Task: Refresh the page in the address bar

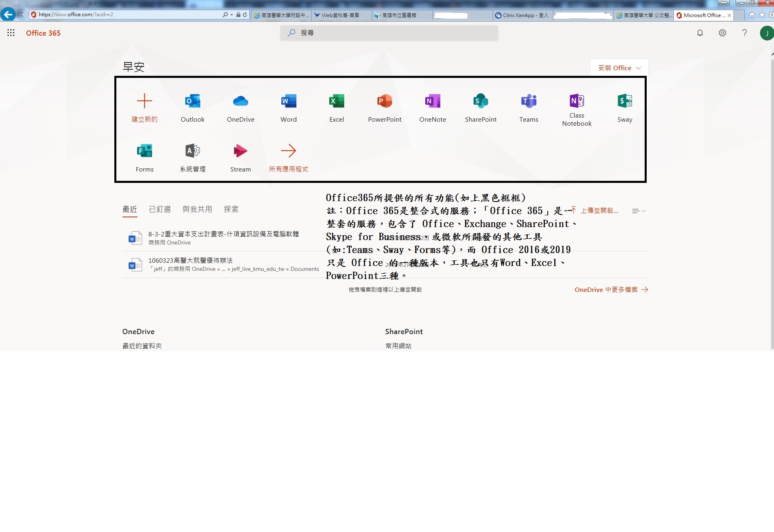Action: [245, 15]
